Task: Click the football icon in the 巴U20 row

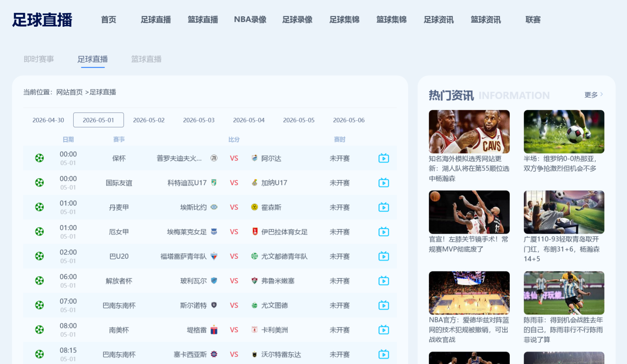Action: point(40,256)
